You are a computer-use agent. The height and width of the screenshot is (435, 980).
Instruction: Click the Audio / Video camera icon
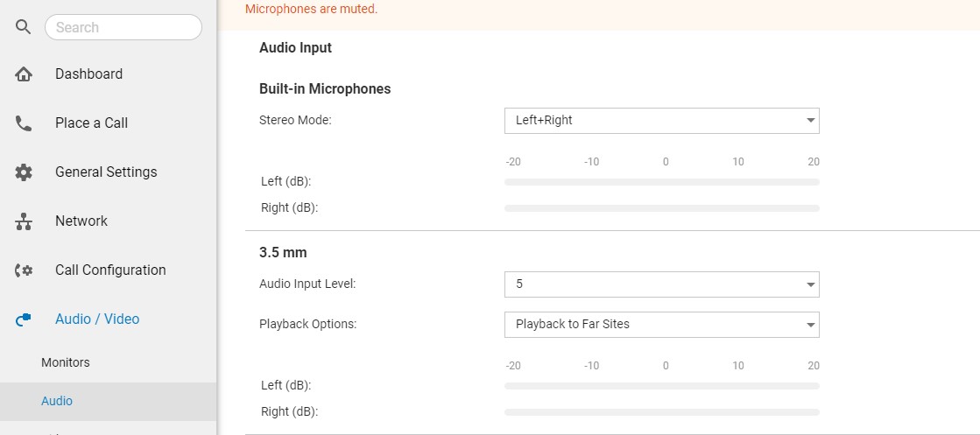(23, 319)
